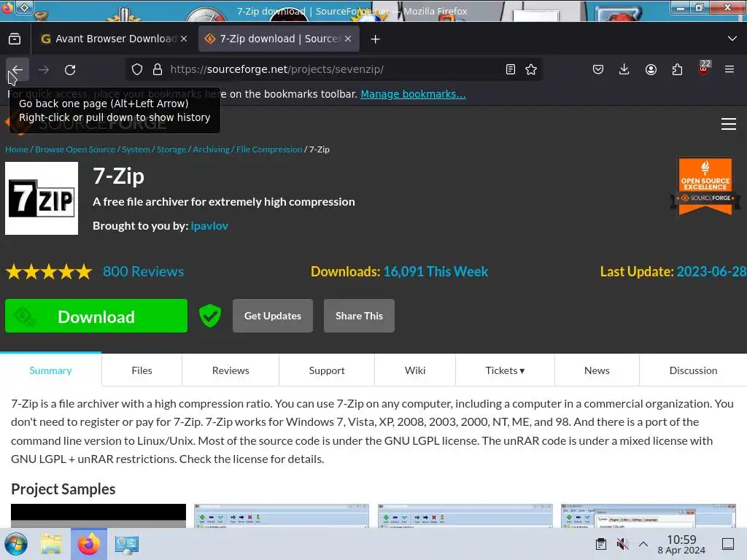Click the site security padlock icon
Viewport: 747px width, 560px height.
[158, 69]
